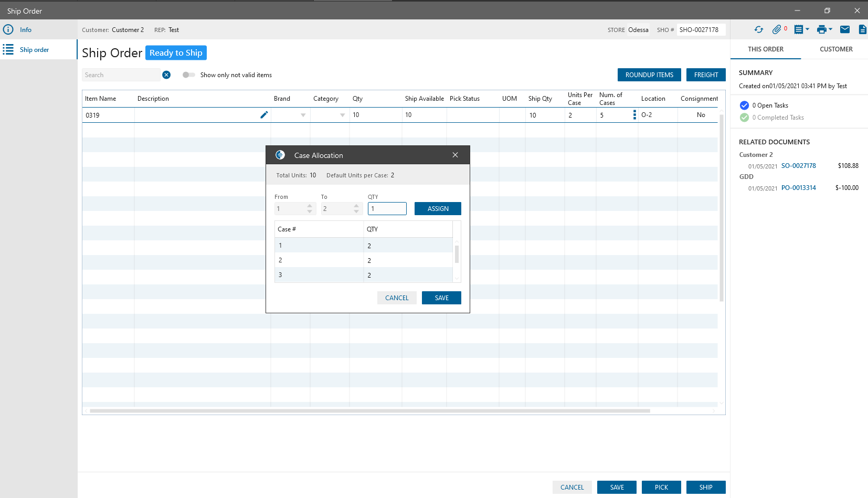
Task: Send order via email icon
Action: tap(845, 29)
